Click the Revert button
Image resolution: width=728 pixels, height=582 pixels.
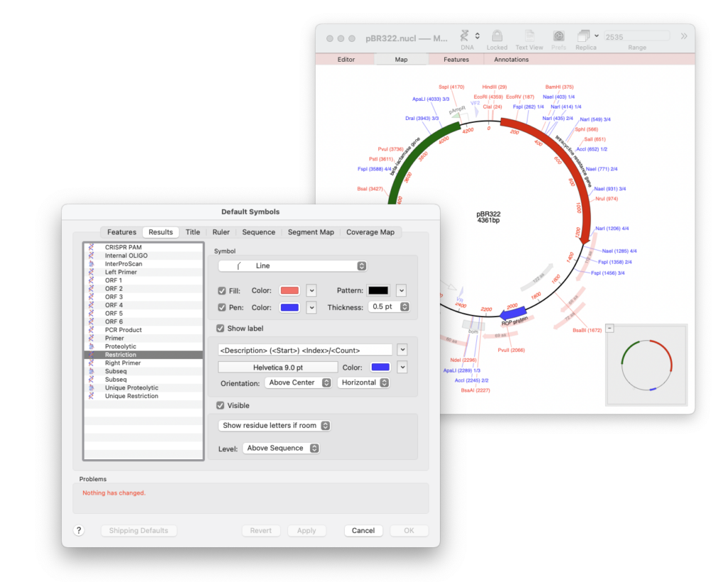[x=261, y=531]
